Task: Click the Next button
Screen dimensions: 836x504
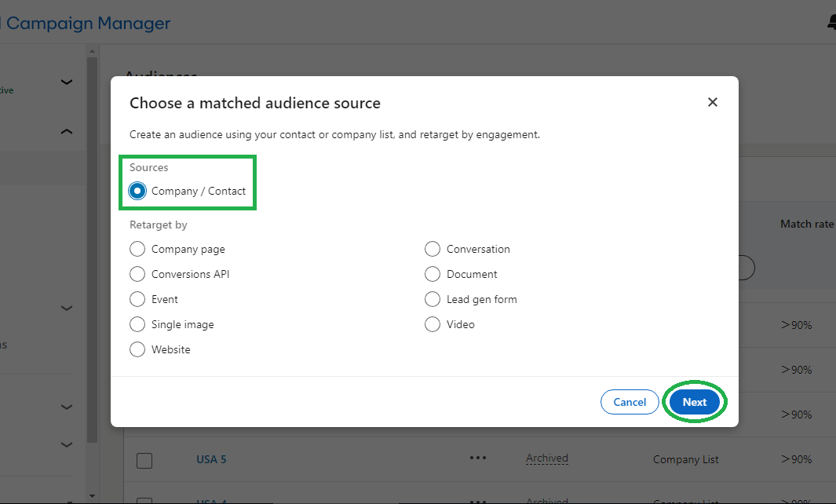Action: tap(694, 402)
